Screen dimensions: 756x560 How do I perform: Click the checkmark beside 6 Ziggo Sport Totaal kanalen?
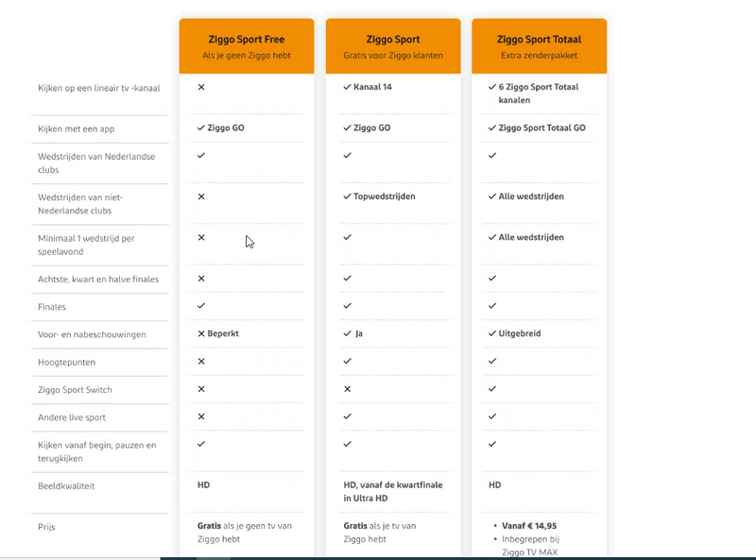pos(492,87)
